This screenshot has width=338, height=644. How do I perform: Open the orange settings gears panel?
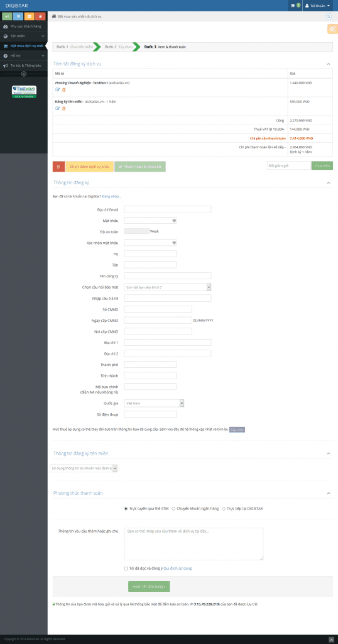(x=333, y=29)
